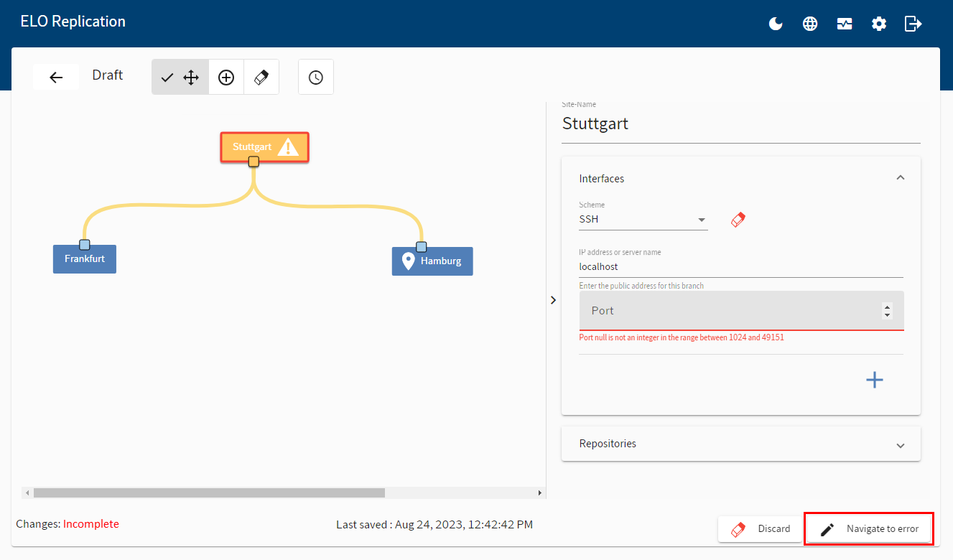953x560 pixels.
Task: Open the system monitor activity icon
Action: (x=845, y=24)
